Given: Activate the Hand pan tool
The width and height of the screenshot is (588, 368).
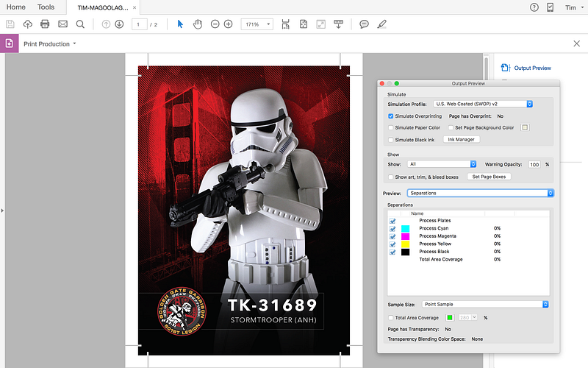Looking at the screenshot, I should (198, 24).
